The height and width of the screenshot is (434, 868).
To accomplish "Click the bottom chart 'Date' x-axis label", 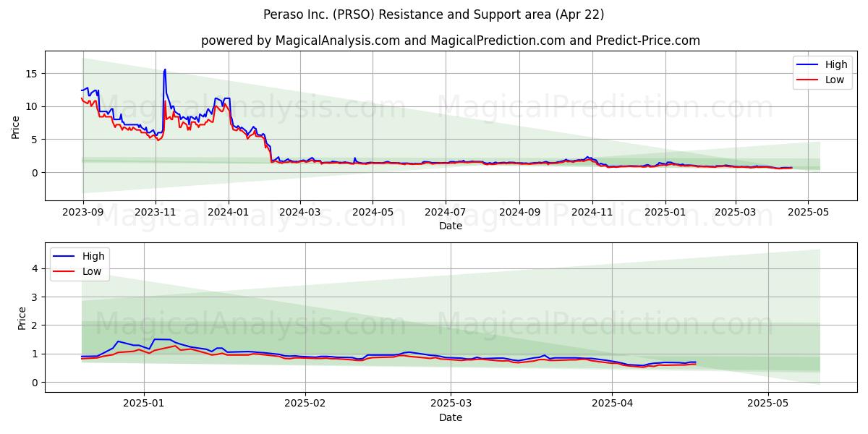I will 451,417.
